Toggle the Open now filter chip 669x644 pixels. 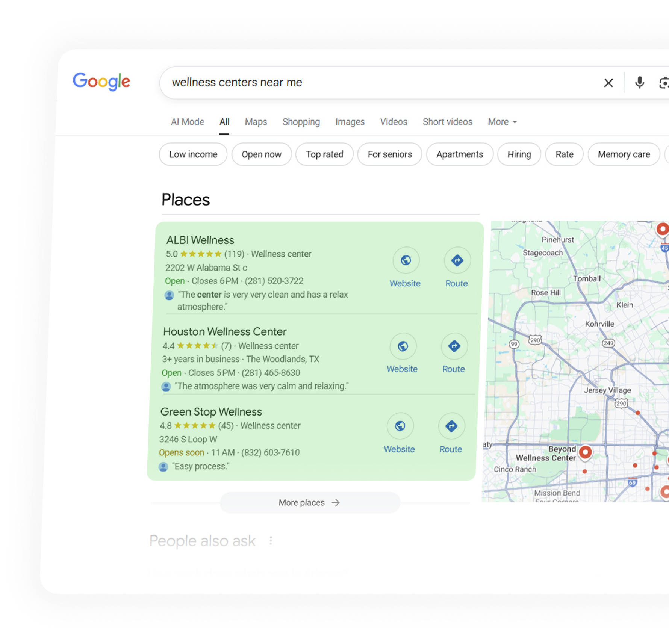[261, 154]
